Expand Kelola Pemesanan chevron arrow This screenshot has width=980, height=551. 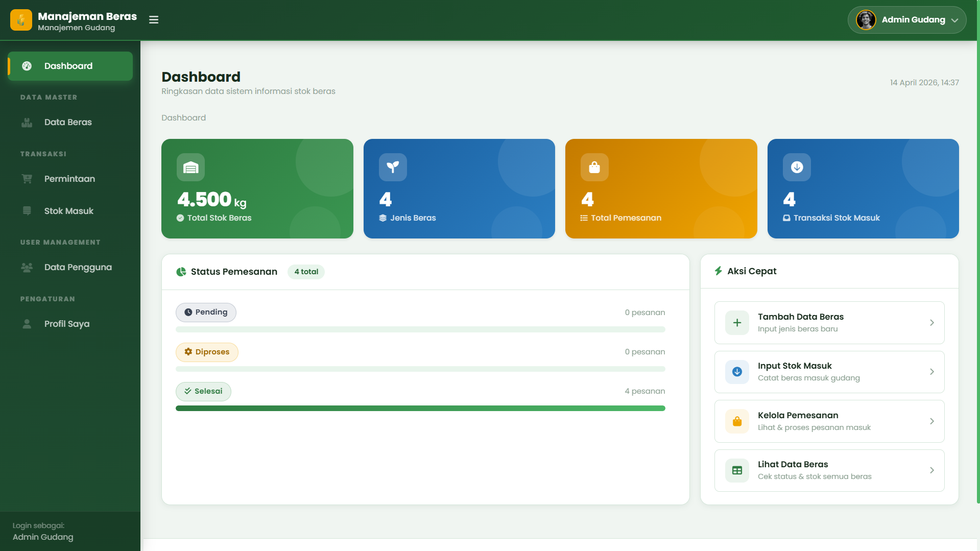931,421
